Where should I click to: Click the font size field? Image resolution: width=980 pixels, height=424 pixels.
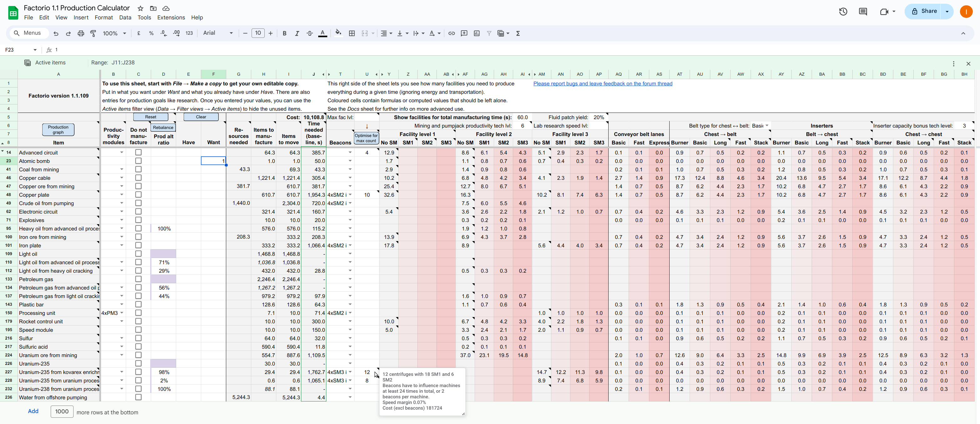pos(258,33)
